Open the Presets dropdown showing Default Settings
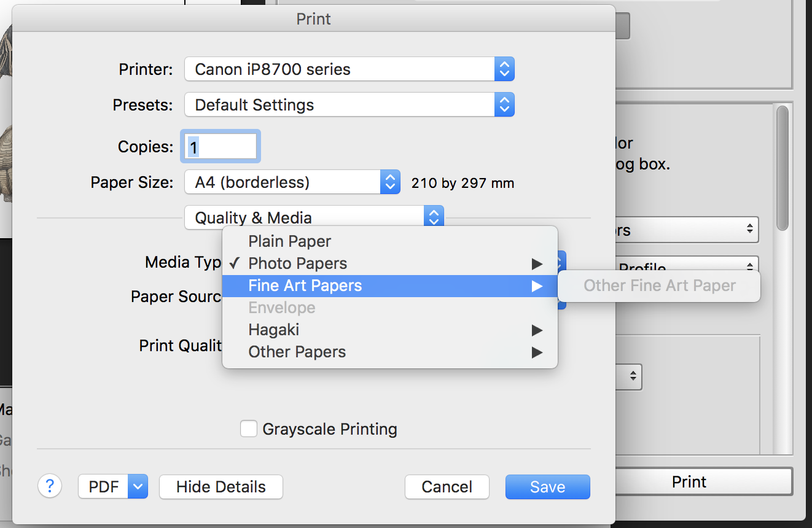 (x=349, y=104)
